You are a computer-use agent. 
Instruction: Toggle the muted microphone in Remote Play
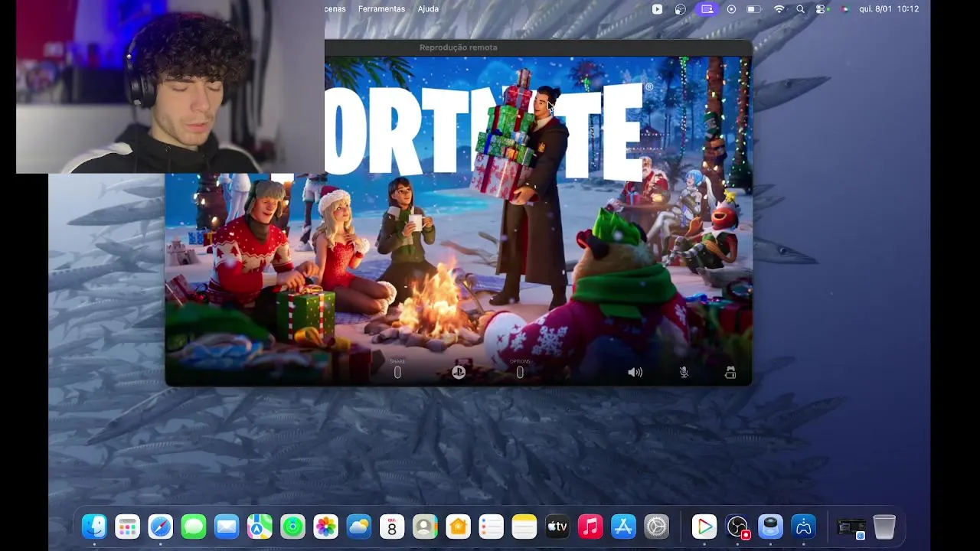pos(684,372)
